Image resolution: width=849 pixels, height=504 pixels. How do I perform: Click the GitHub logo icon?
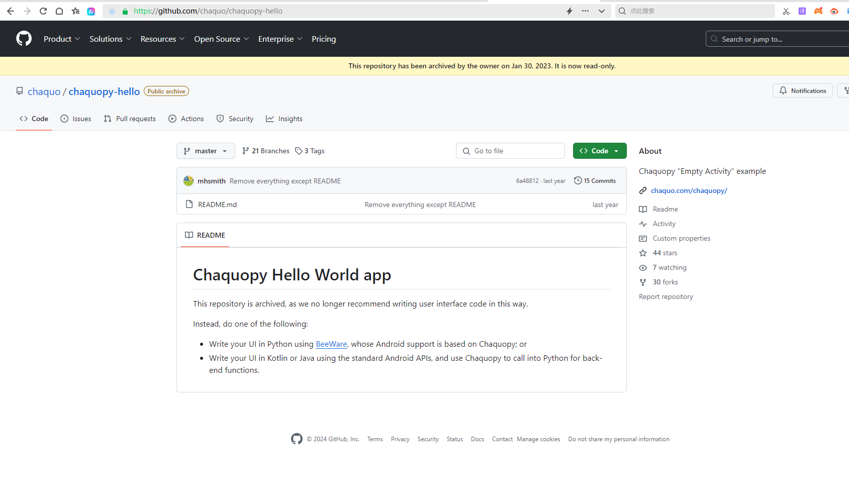[24, 38]
